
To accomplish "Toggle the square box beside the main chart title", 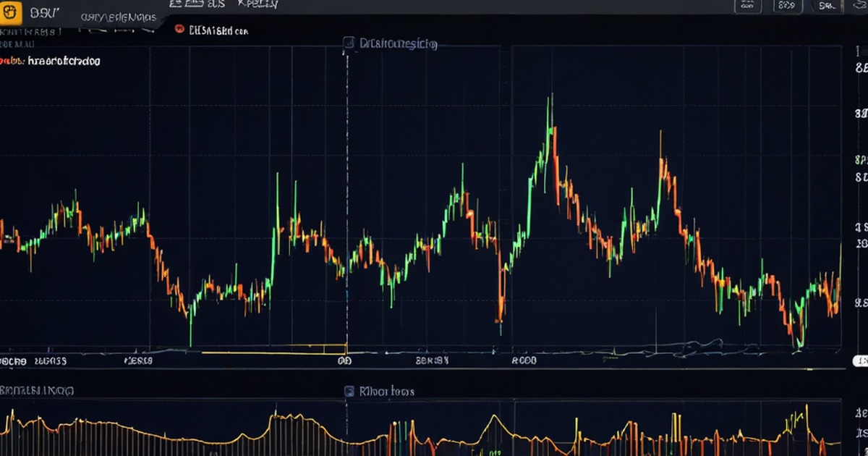I will pyautogui.click(x=349, y=43).
